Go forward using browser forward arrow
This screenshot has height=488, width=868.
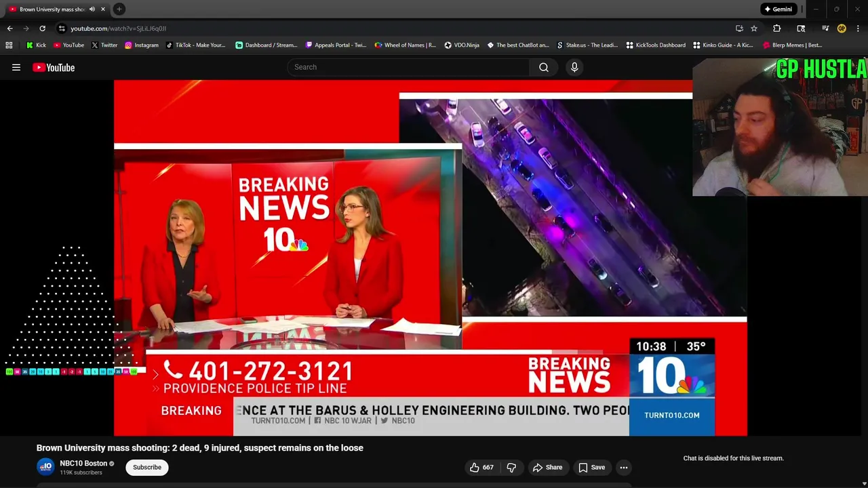point(26,28)
